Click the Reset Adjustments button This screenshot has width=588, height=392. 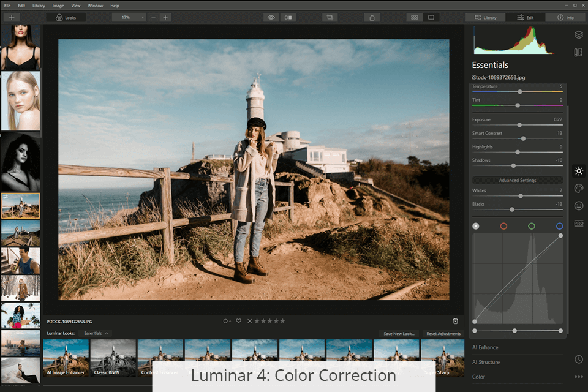444,333
